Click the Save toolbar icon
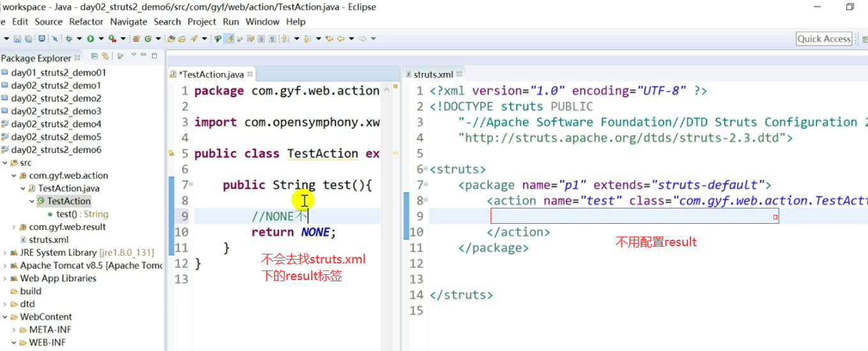The image size is (868, 351). [17, 39]
